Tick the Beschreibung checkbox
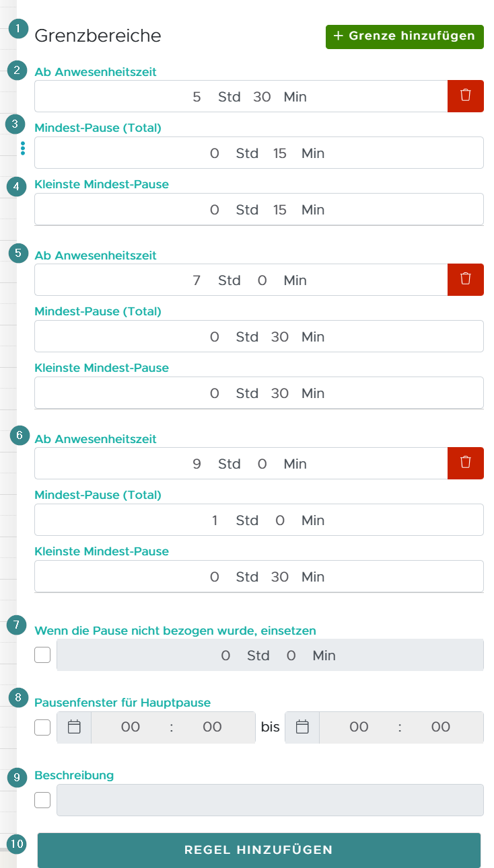This screenshot has width=494, height=868. 42,799
